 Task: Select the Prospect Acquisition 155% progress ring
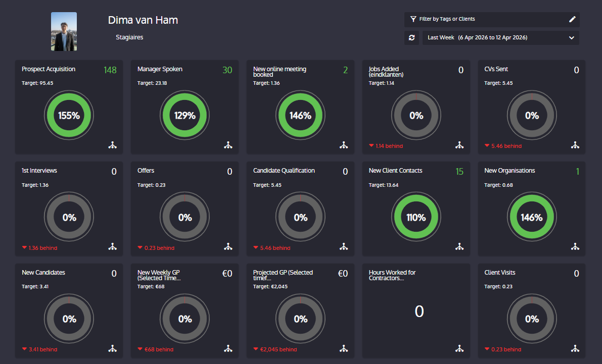pyautogui.click(x=69, y=116)
